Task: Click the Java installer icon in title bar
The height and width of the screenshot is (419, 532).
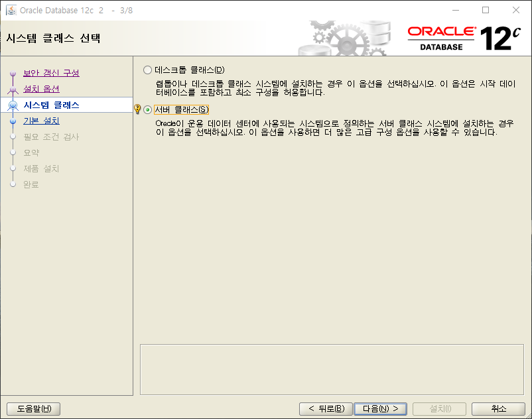Action: (11, 10)
